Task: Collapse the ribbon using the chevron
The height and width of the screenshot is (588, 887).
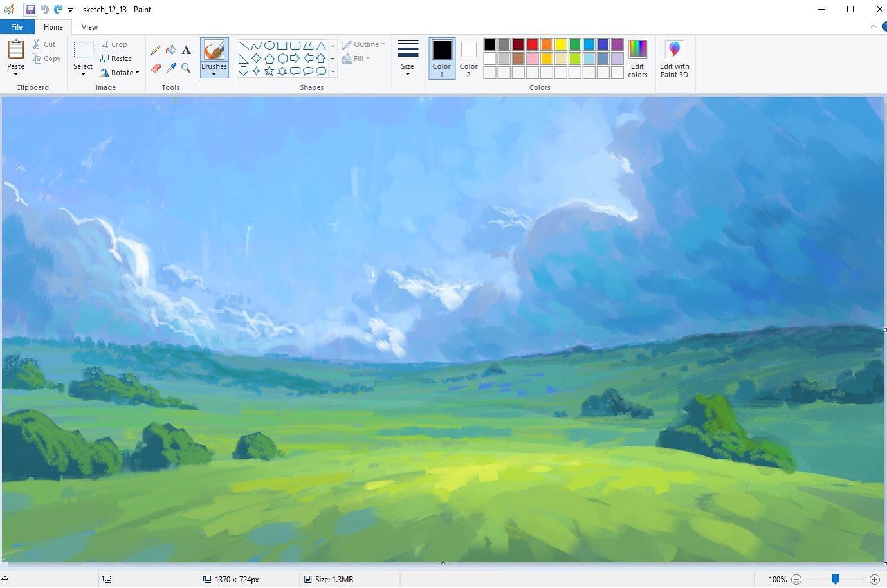Action: pyautogui.click(x=873, y=27)
